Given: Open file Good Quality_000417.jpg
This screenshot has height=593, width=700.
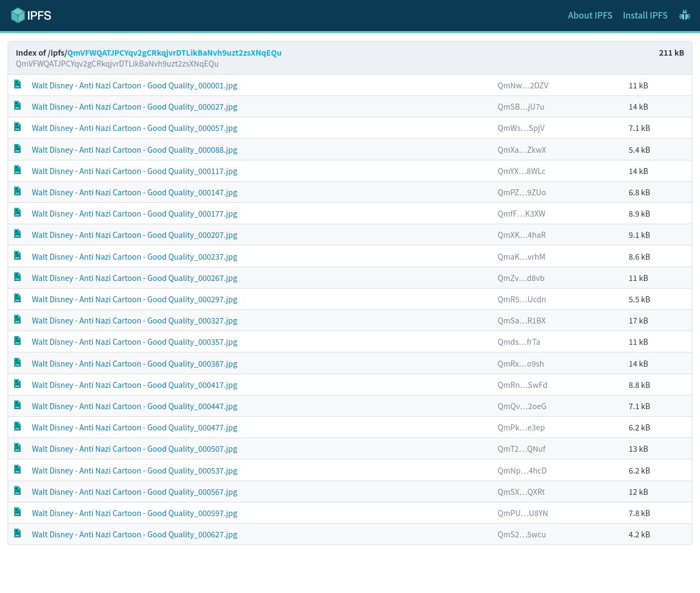Looking at the screenshot, I should point(135,385).
